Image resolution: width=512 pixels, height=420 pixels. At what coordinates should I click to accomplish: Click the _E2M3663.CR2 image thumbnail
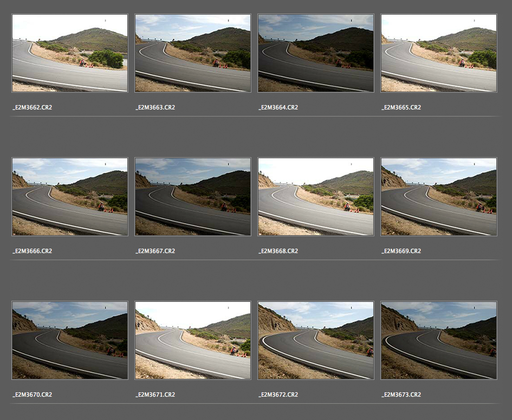pos(193,53)
